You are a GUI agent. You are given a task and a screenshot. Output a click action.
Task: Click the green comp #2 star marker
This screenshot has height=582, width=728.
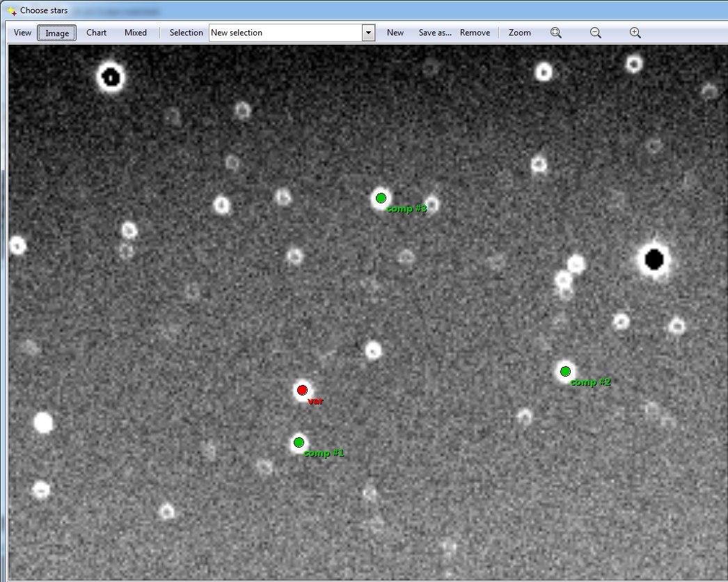coord(565,371)
